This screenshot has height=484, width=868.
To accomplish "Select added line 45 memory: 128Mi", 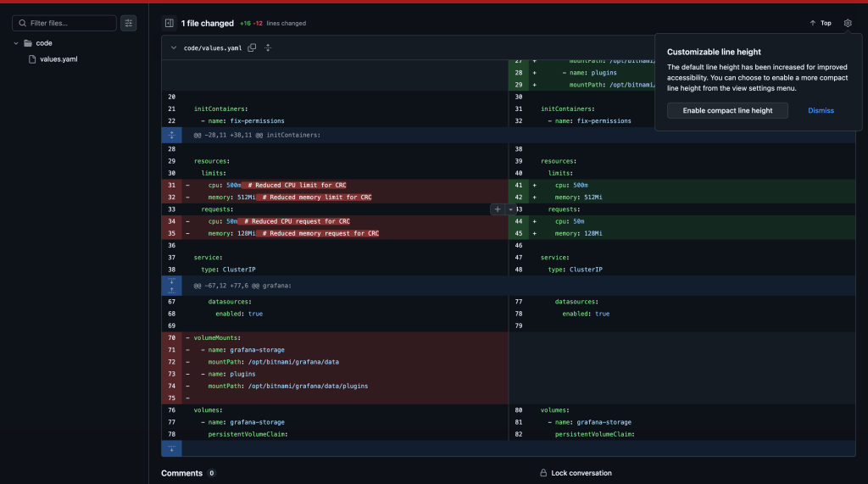I will tap(682, 234).
